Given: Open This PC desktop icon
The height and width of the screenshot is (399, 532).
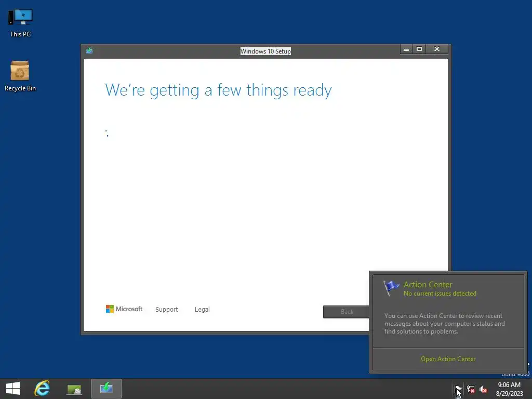Looking at the screenshot, I should [20, 23].
